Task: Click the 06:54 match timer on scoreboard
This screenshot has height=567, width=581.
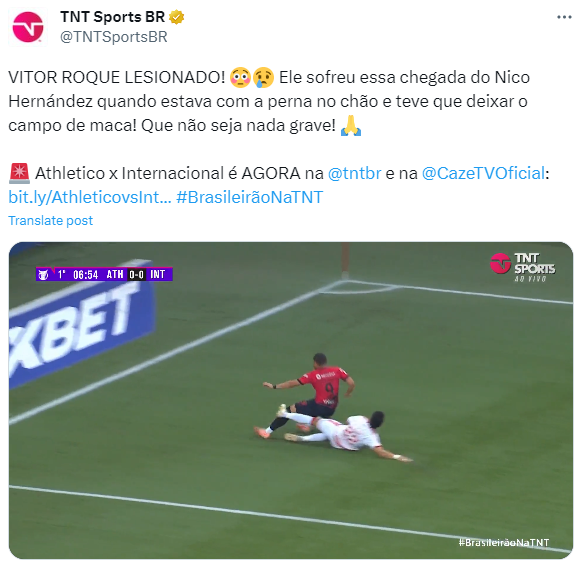Action: [86, 275]
